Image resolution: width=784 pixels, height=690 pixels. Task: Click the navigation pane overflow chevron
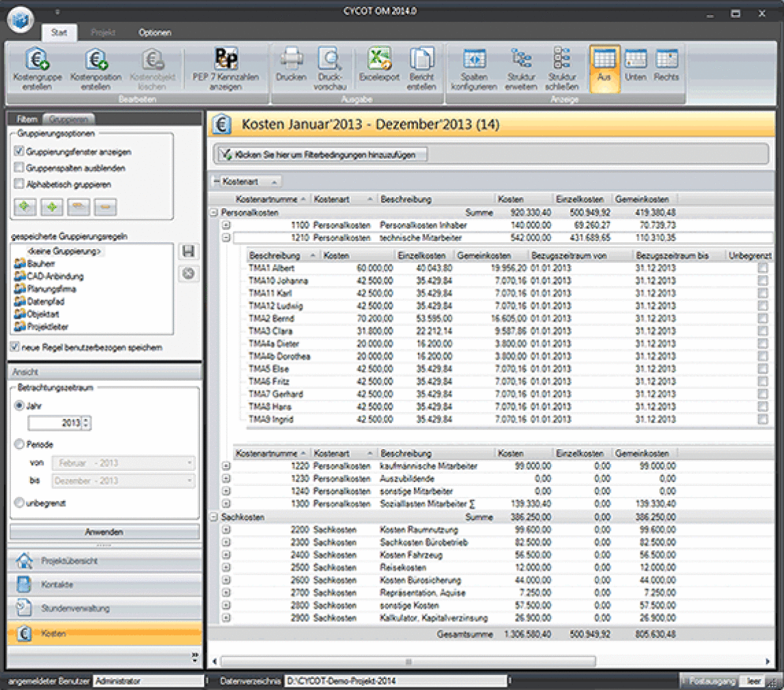click(195, 657)
